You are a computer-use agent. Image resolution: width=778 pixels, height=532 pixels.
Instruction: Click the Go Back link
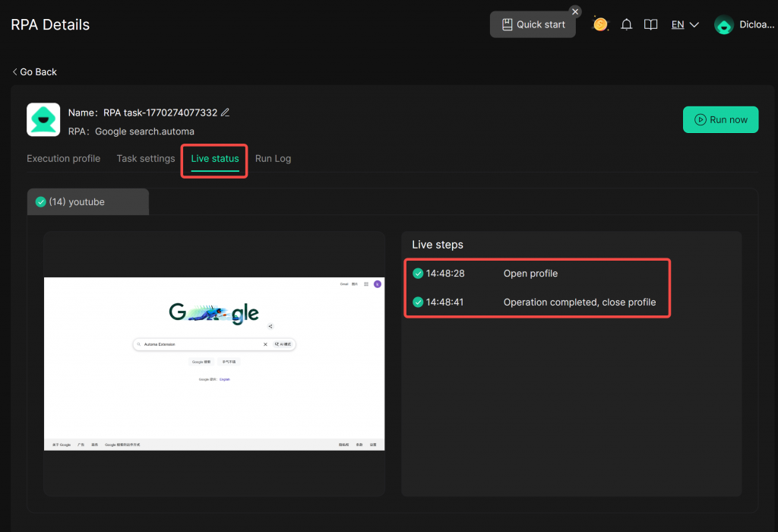coord(35,71)
